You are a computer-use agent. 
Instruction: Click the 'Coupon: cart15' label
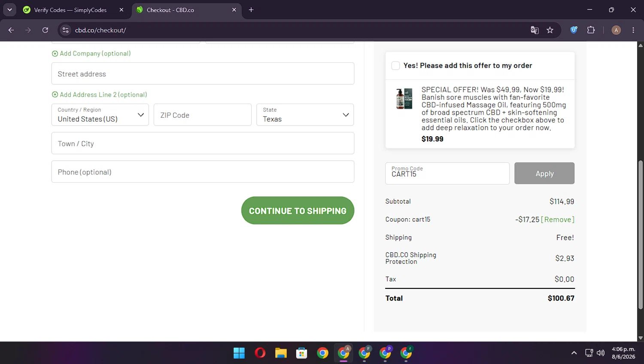408,219
